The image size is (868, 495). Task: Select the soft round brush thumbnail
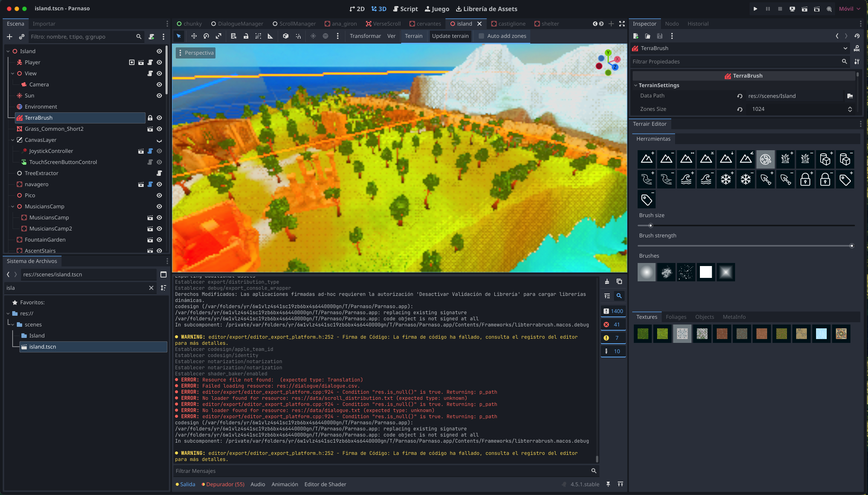tap(646, 272)
